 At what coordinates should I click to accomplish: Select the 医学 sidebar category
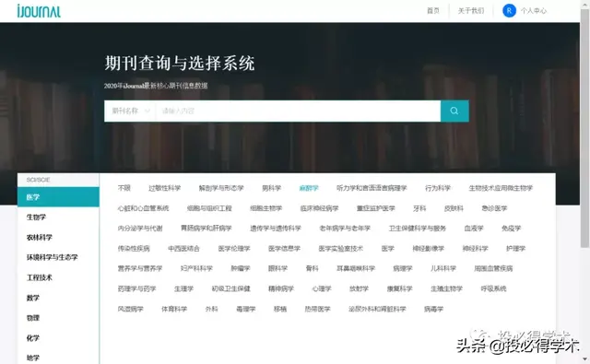tap(58, 197)
